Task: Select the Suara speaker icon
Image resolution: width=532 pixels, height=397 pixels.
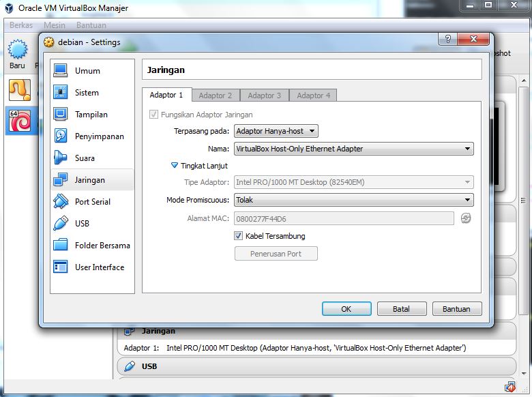Action: (x=61, y=158)
